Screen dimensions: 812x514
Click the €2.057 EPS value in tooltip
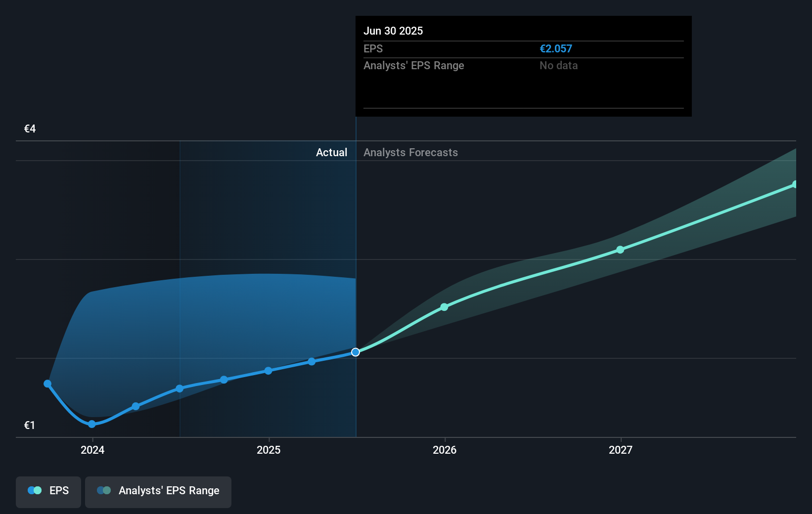pos(556,48)
